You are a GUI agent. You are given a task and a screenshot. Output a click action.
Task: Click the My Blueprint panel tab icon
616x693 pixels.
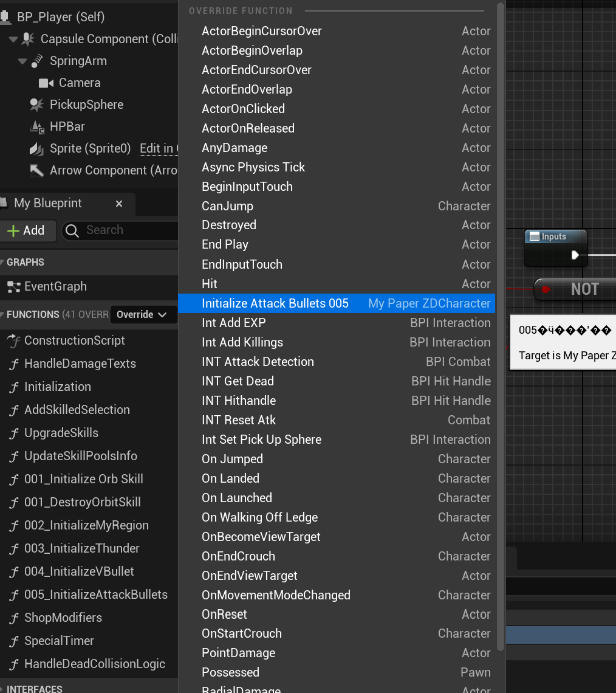click(4, 203)
